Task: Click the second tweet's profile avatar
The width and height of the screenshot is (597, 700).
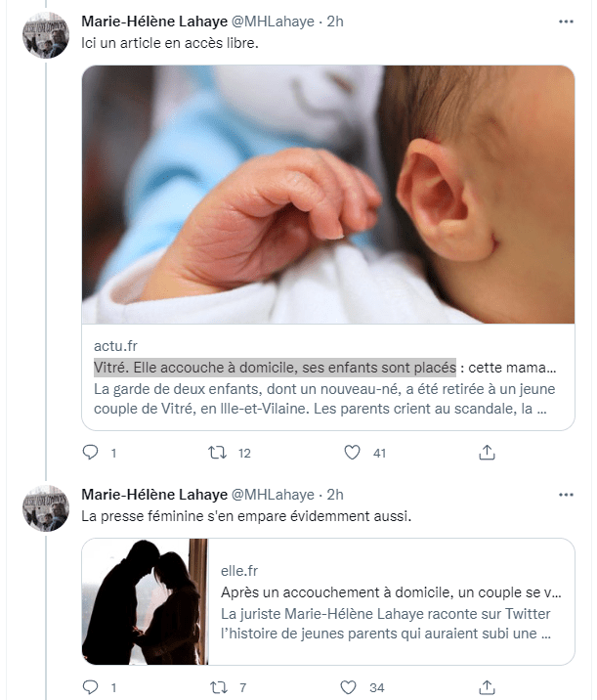Action: [x=46, y=509]
